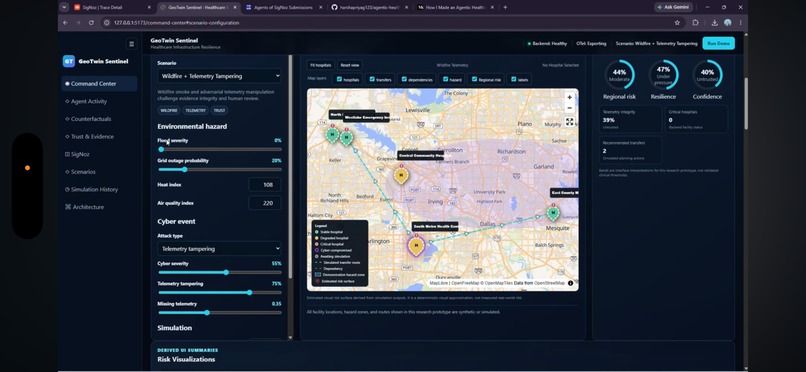Open the Attack type dropdown
The height and width of the screenshot is (372, 806).
pos(219,249)
